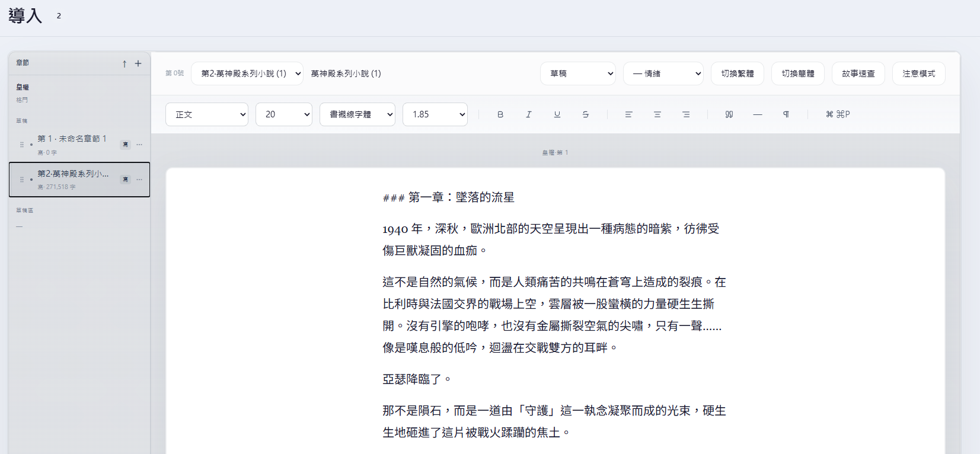Insert horizontal rule dash
This screenshot has width=980, height=454.
pyautogui.click(x=758, y=114)
